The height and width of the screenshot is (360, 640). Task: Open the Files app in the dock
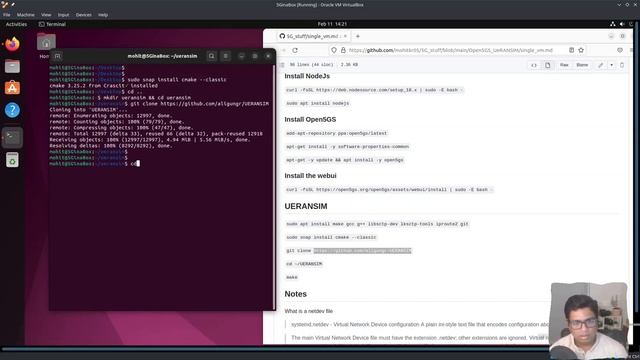pyautogui.click(x=12, y=66)
